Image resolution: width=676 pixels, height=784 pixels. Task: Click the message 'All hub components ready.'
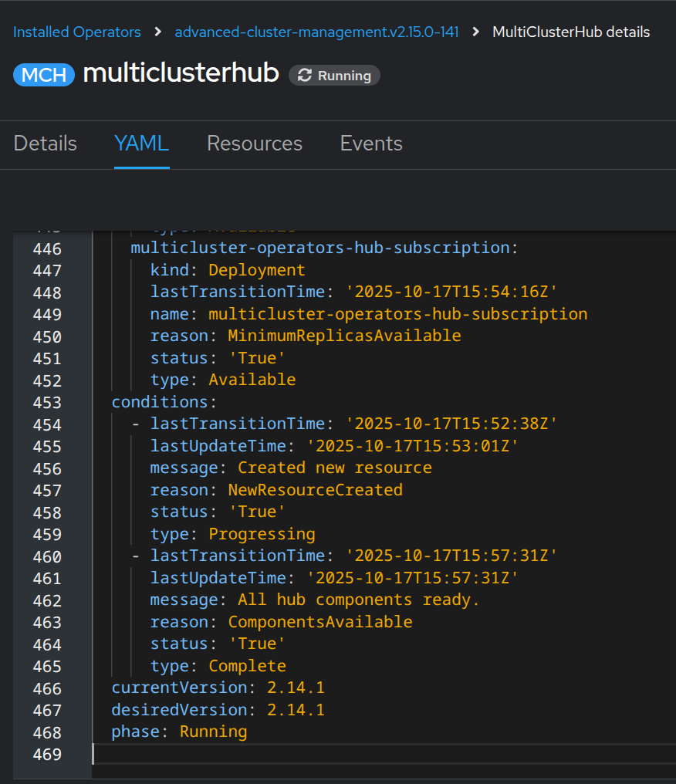point(359,600)
